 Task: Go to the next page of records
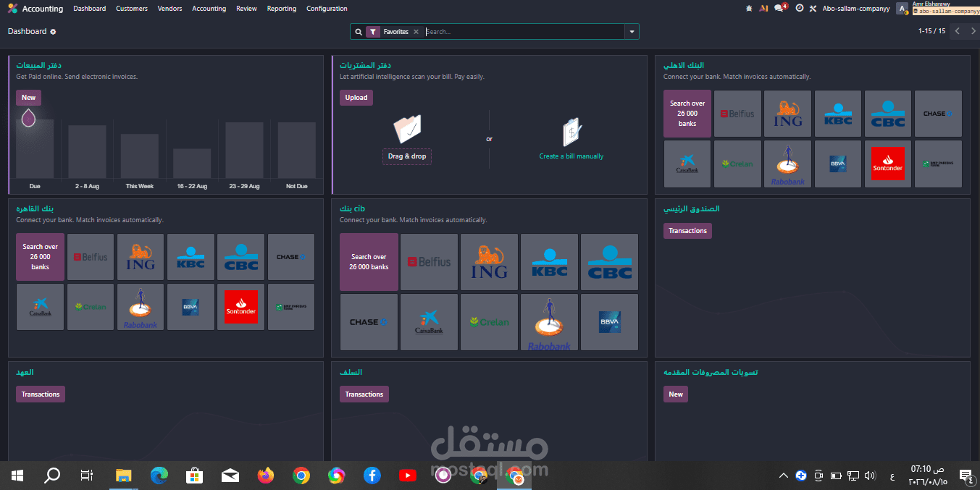[x=971, y=31]
